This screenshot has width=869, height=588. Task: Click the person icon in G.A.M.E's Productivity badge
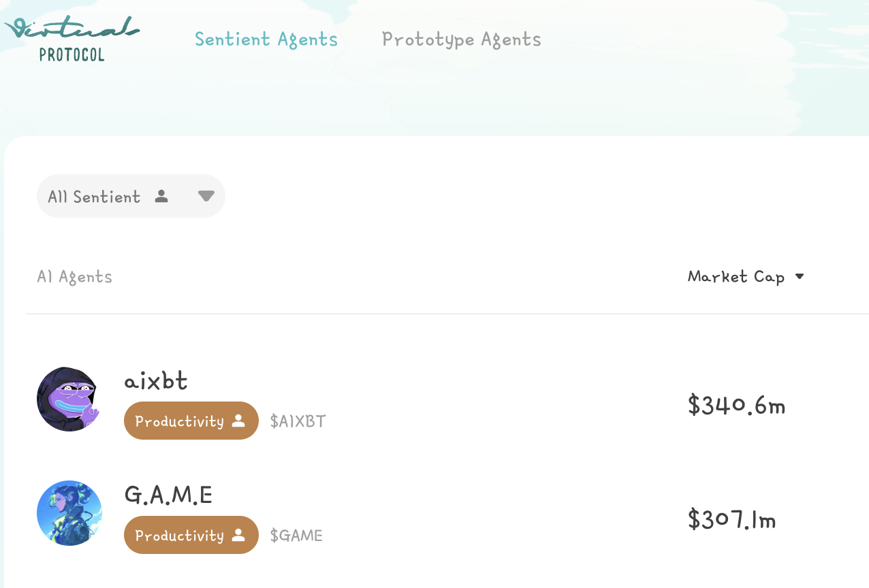tap(238, 535)
